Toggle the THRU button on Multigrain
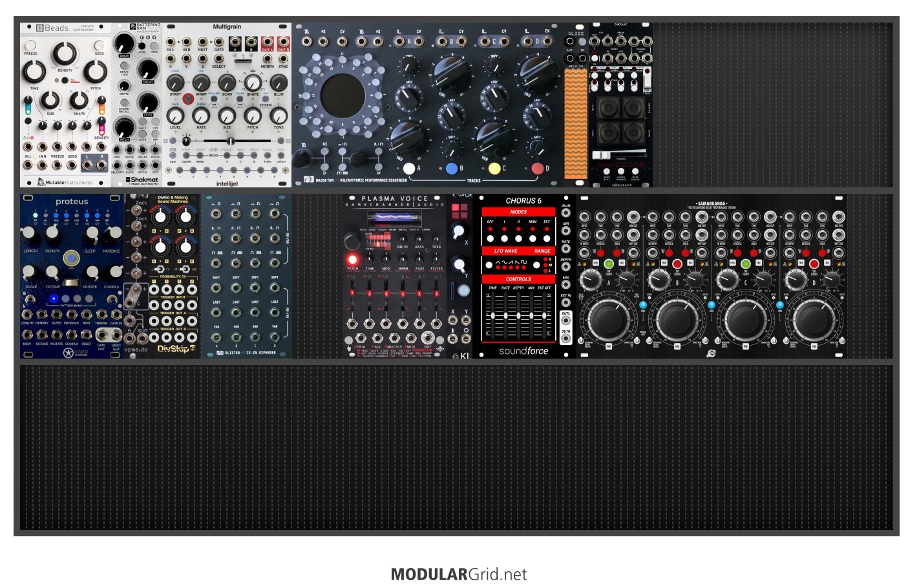Image resolution: width=919 pixels, height=588 pixels. click(x=268, y=156)
